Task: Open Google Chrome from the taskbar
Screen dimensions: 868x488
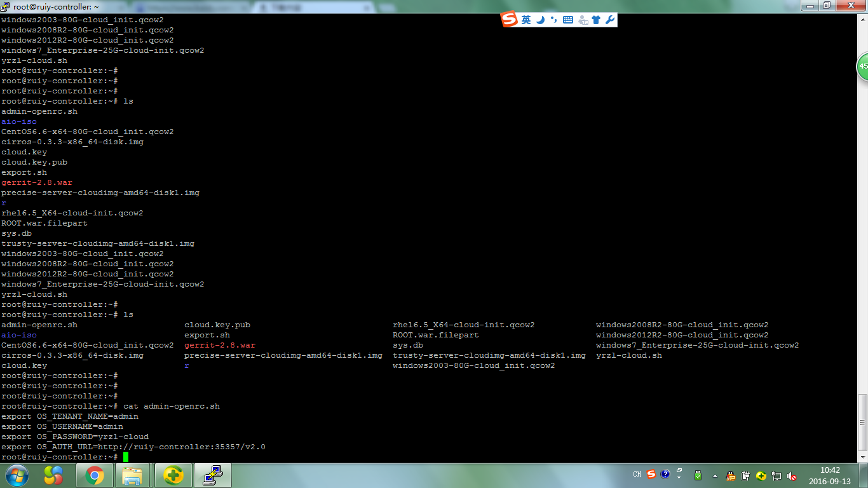Action: click(x=95, y=475)
